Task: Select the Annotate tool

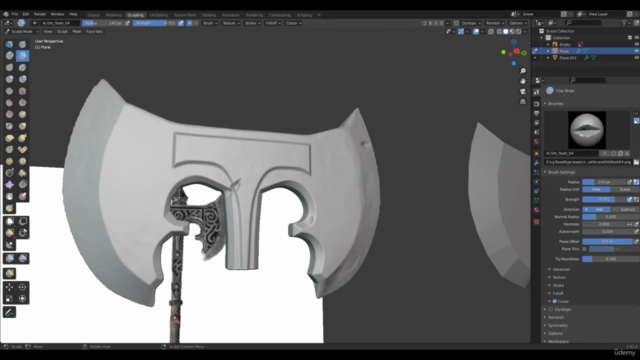Action: click(x=9, y=312)
